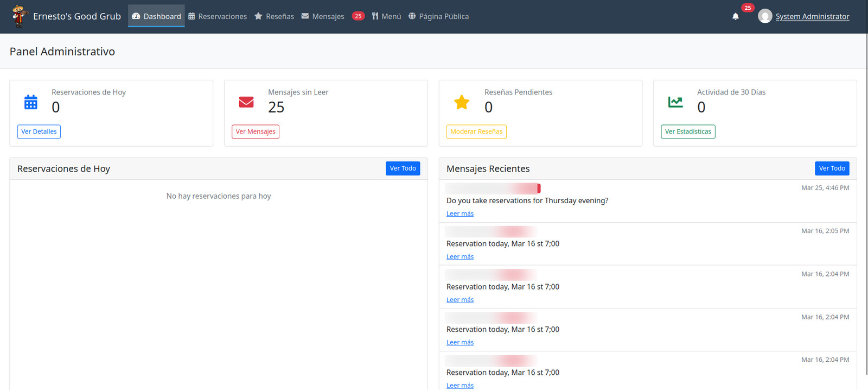Image resolution: width=868 pixels, height=390 pixels.
Task: Open Mensajes in the top navigation
Action: (x=323, y=16)
